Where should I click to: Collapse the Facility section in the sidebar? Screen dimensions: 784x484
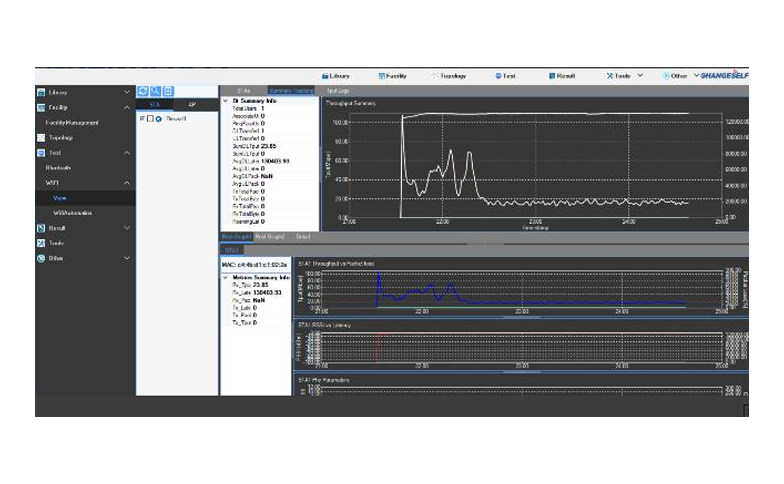126,107
